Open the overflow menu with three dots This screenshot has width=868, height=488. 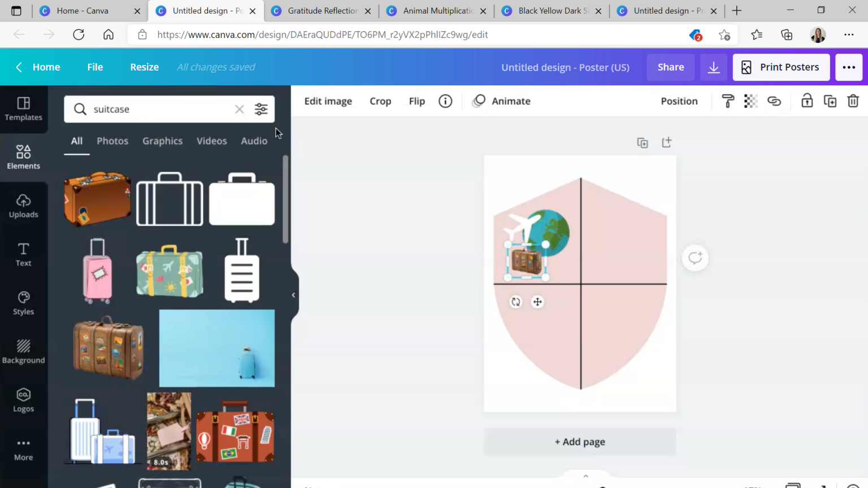coord(849,67)
